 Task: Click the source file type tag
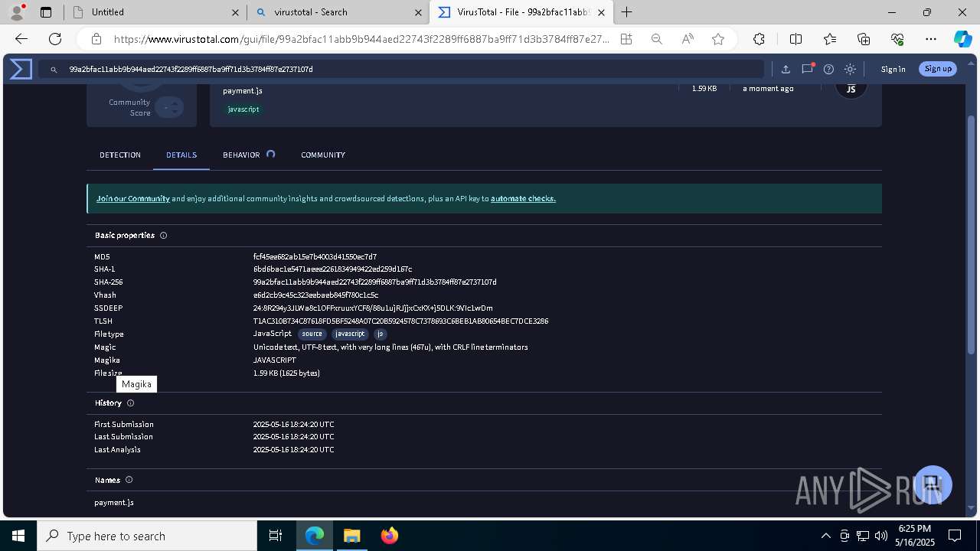coord(312,334)
